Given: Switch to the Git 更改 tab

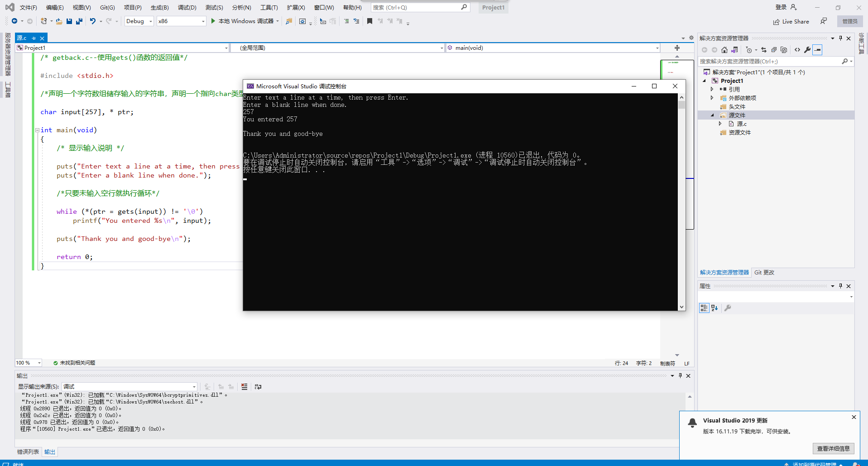Looking at the screenshot, I should [x=764, y=273].
